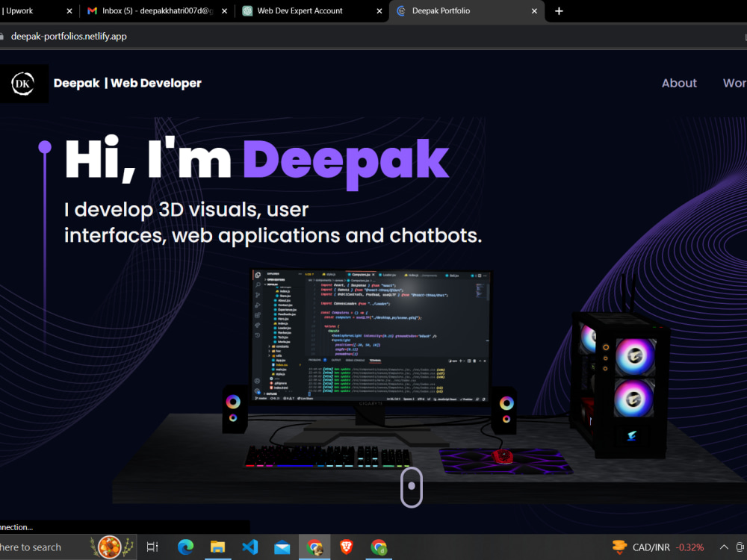Screen dimensions: 747x560
Task: Open the Mail app from the taskbar
Action: (282, 547)
